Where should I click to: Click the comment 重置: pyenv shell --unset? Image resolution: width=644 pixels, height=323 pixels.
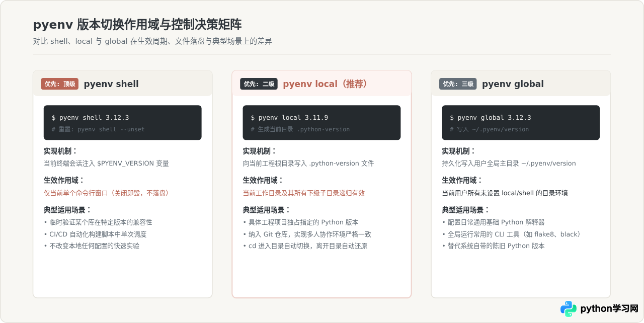(x=98, y=129)
